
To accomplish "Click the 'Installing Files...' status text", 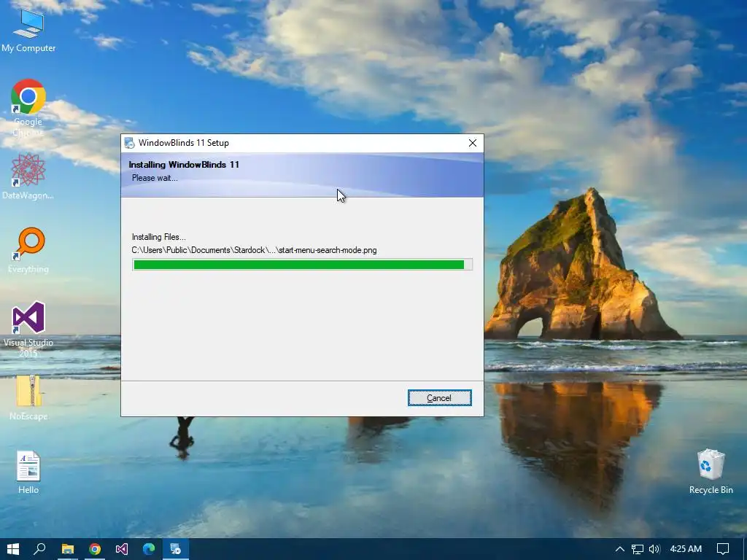I will (158, 237).
